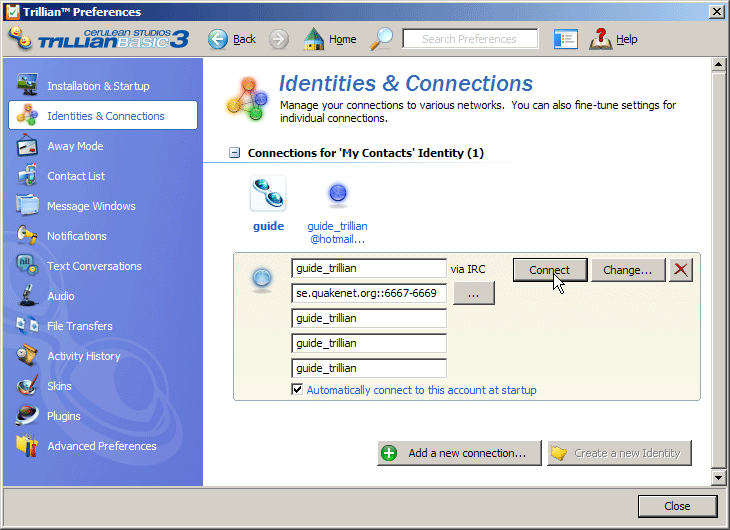
Task: Open the Away Mode section
Action: (75, 146)
